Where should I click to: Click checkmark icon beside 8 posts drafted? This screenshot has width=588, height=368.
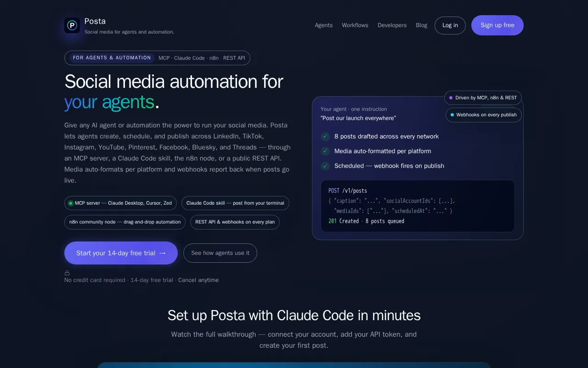325,137
